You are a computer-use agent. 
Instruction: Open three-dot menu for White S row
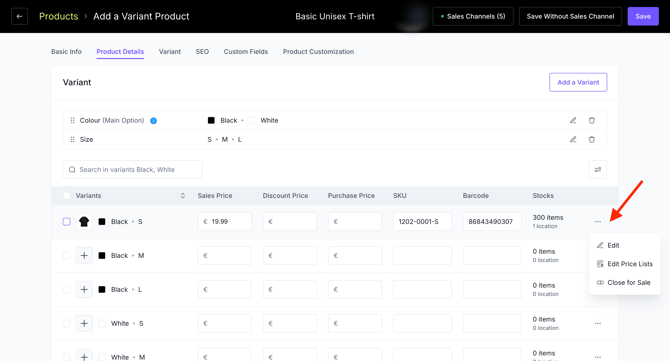click(598, 323)
